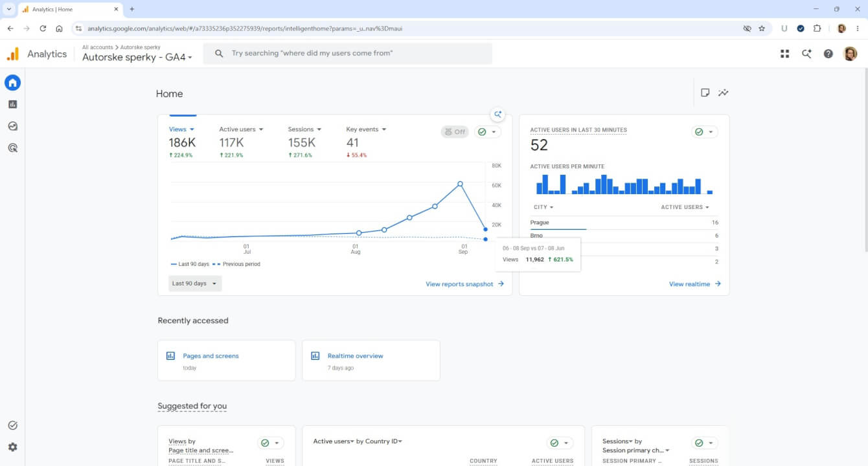Open the Active users sort dropdown in realtime card

pos(685,207)
